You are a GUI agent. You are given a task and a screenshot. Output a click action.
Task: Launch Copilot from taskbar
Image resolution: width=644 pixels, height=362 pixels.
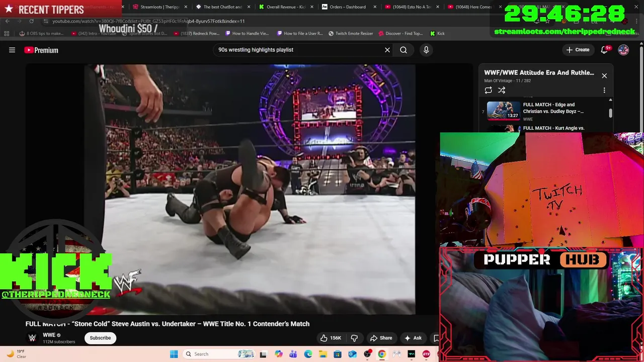[x=278, y=354]
